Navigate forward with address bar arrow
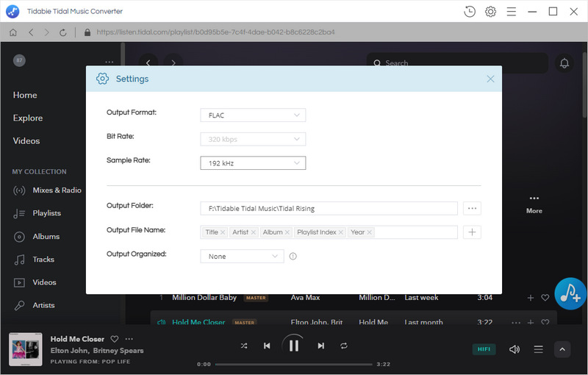Image resolution: width=588 pixels, height=375 pixels. click(x=46, y=32)
